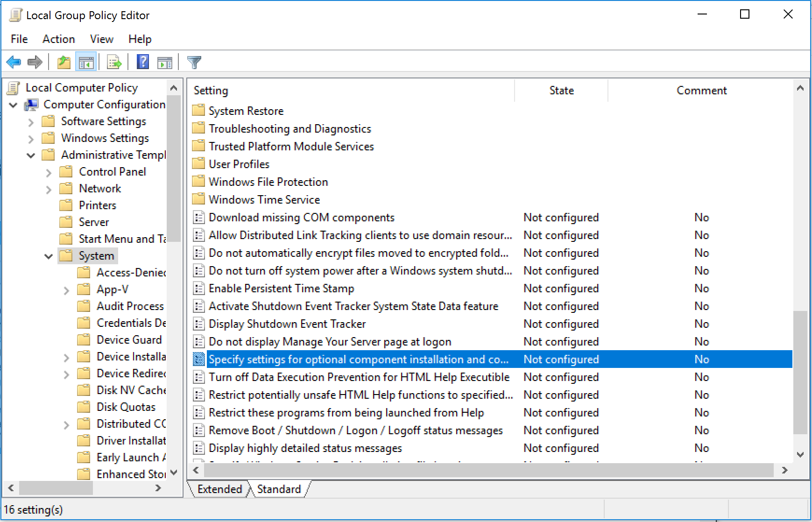
Task: Collapse the System tree folder
Action: click(x=49, y=256)
